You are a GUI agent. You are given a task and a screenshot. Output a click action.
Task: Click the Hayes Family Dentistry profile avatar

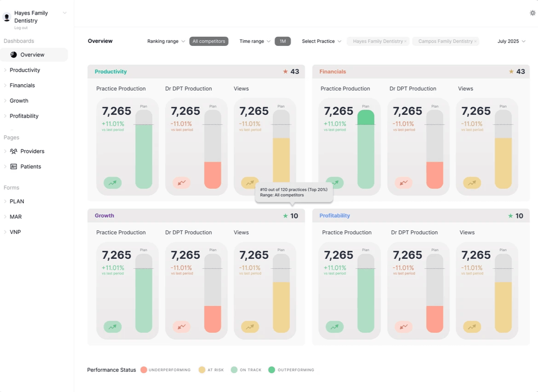click(6, 17)
